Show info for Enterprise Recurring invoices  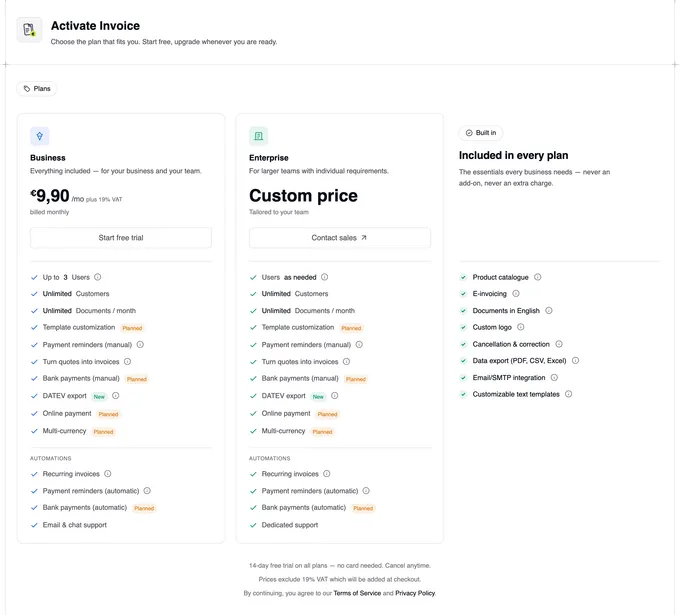(327, 474)
